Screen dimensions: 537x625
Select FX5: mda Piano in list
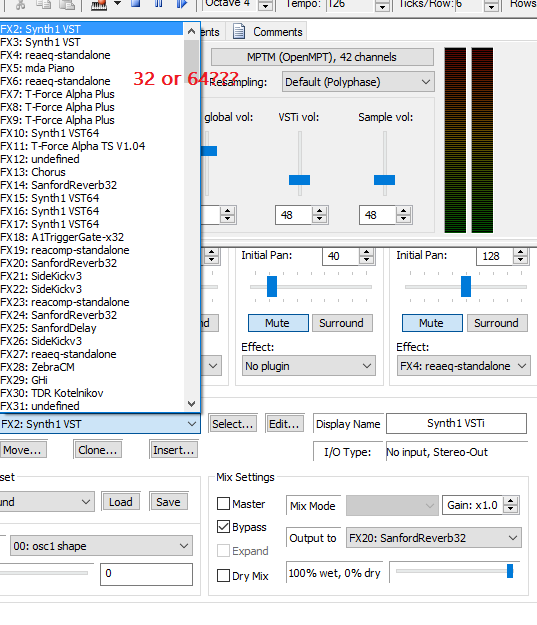[x=92, y=68]
